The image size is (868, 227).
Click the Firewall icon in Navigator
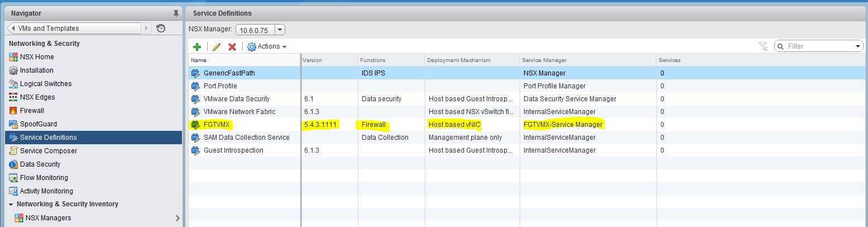coord(13,111)
